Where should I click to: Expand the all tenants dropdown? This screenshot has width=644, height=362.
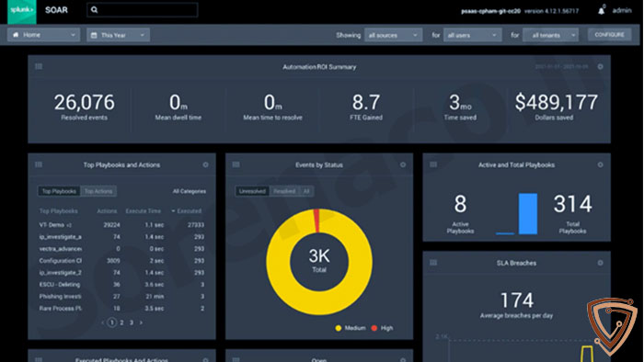[x=551, y=35]
